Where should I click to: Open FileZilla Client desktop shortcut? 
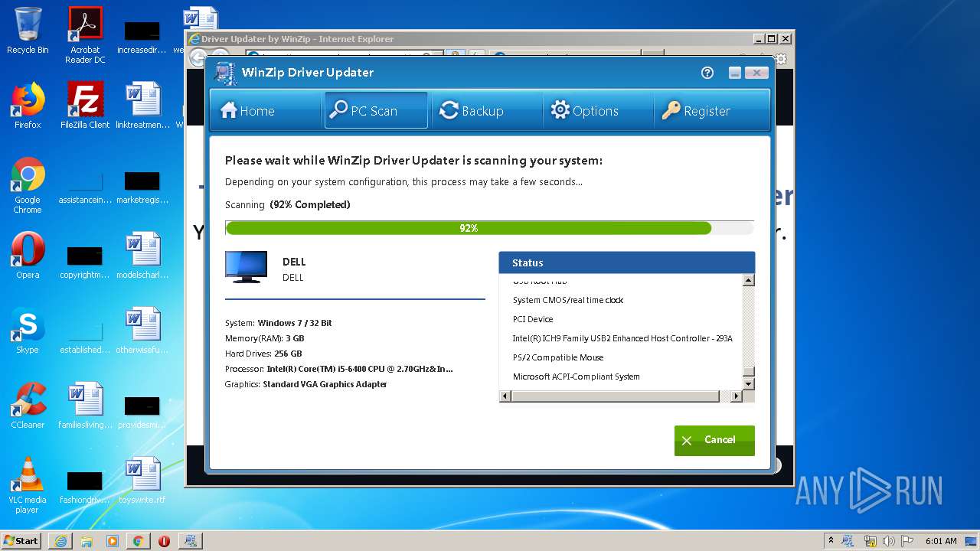point(85,106)
